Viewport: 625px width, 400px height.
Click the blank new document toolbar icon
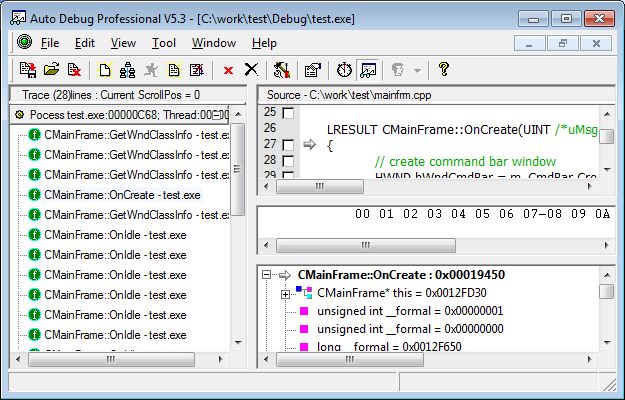(x=105, y=70)
